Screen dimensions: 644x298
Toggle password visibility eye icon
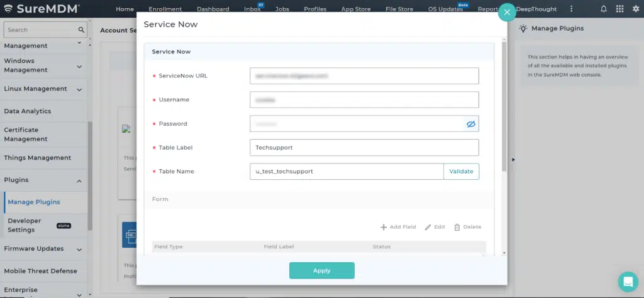tap(470, 124)
